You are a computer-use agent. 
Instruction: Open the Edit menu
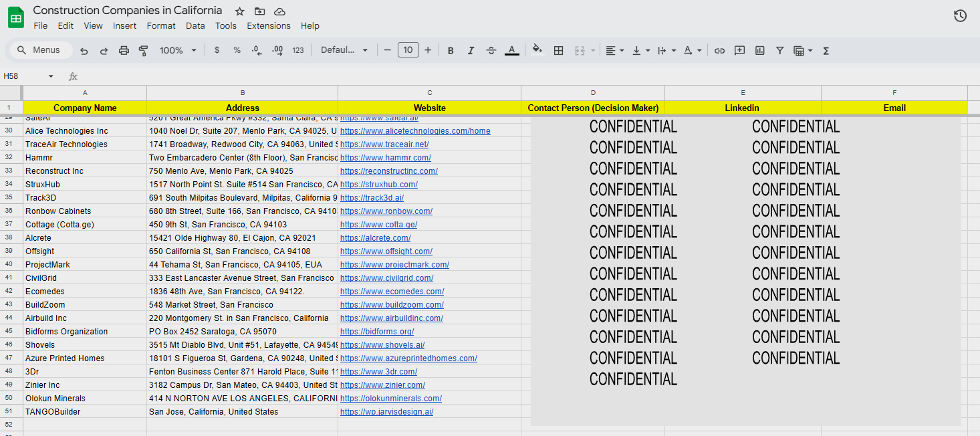pos(66,25)
